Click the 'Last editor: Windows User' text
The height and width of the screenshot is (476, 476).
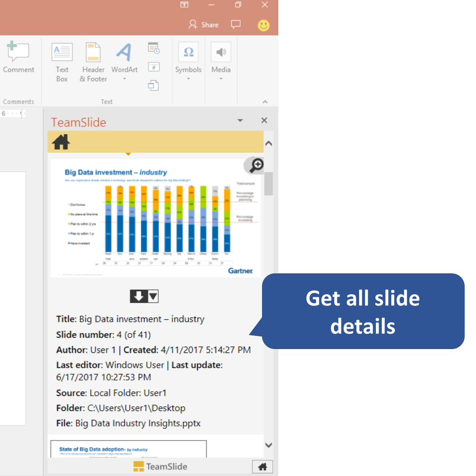pos(110,365)
